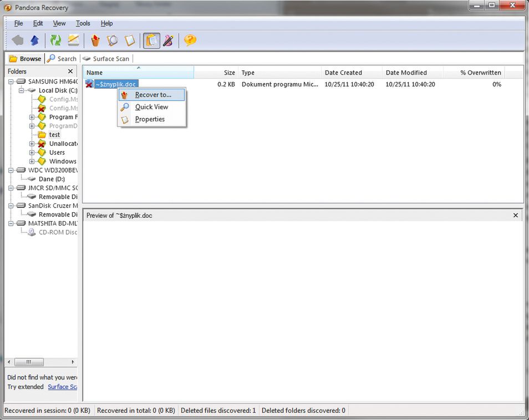The image size is (529, 420).
Task: Collapse the MATSHITA BD-ML drive node
Action: (11, 223)
